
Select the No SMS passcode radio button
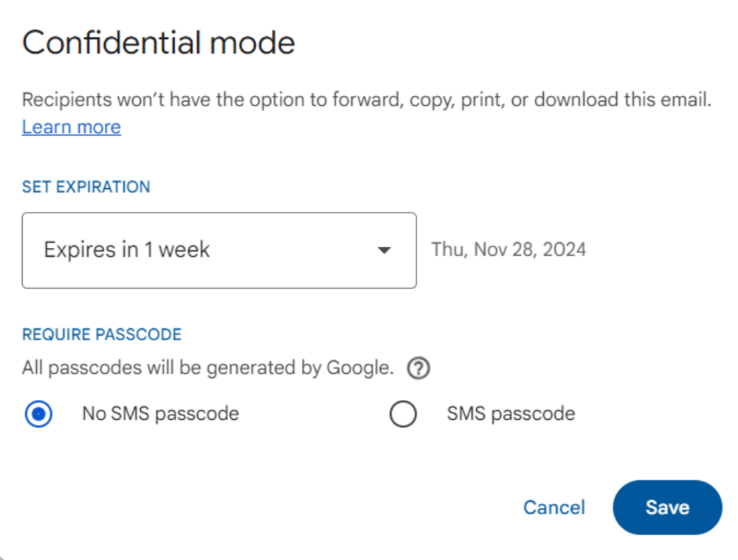coord(38,413)
